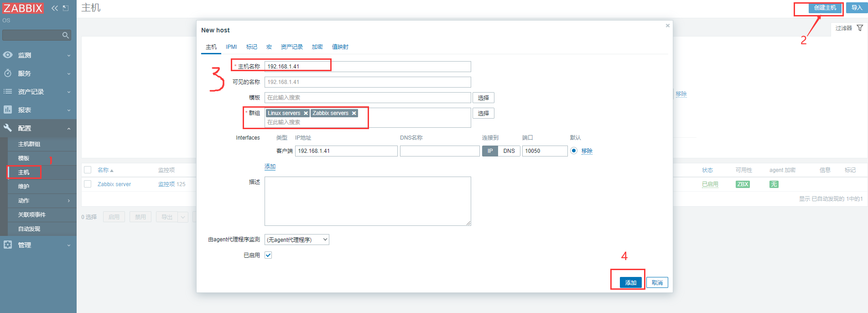Switch to the 标记 tab
The image size is (868, 313).
(252, 47)
